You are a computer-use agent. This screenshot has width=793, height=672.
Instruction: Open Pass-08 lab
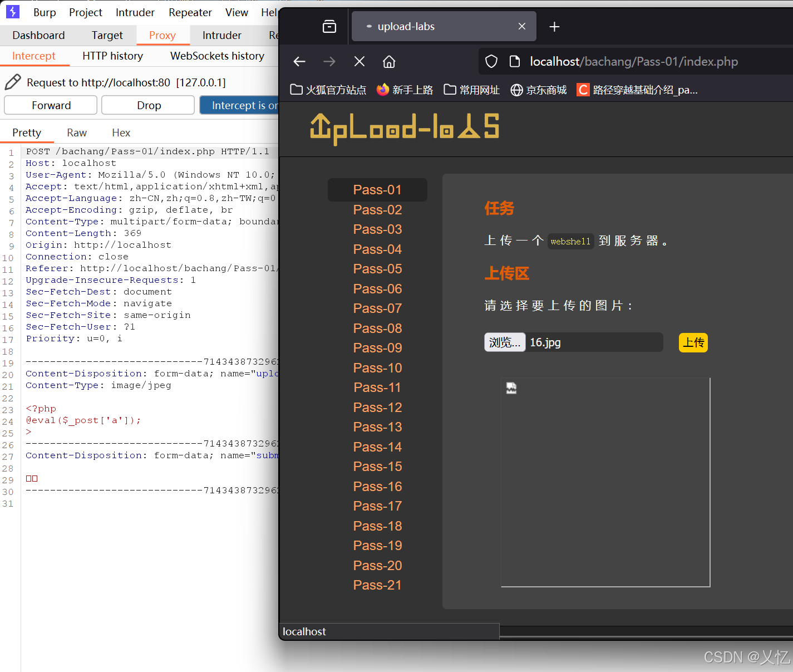coord(377,328)
